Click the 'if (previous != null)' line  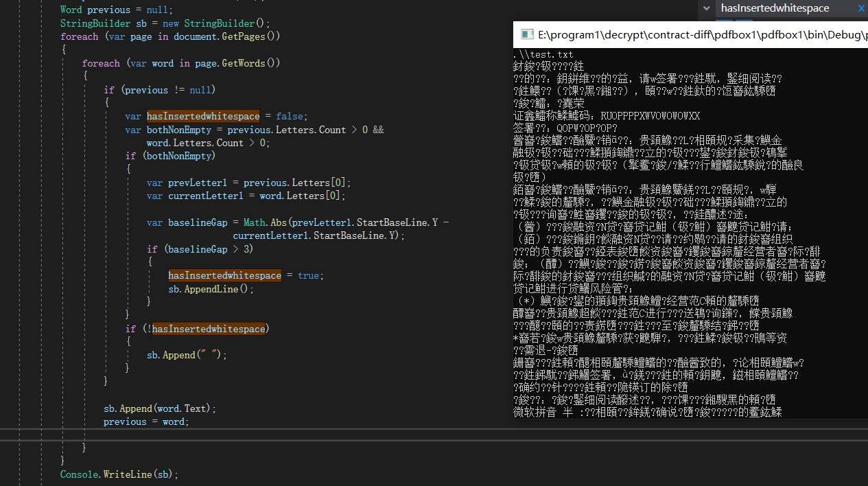point(160,90)
